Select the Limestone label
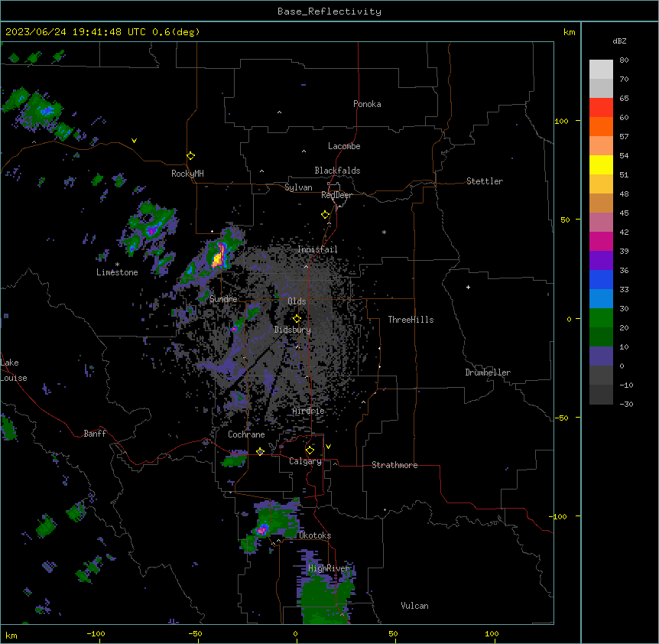This screenshot has width=659, height=644. pos(117,272)
